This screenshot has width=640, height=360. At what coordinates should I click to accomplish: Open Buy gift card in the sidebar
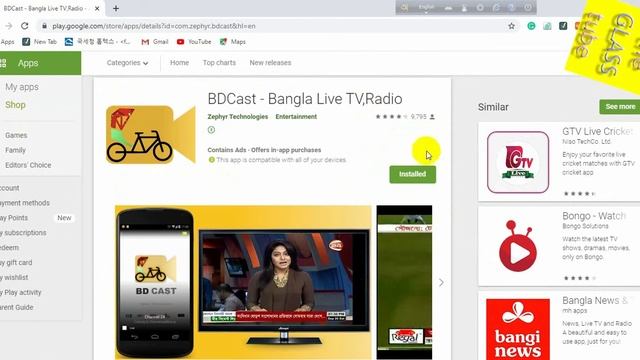pos(16,262)
